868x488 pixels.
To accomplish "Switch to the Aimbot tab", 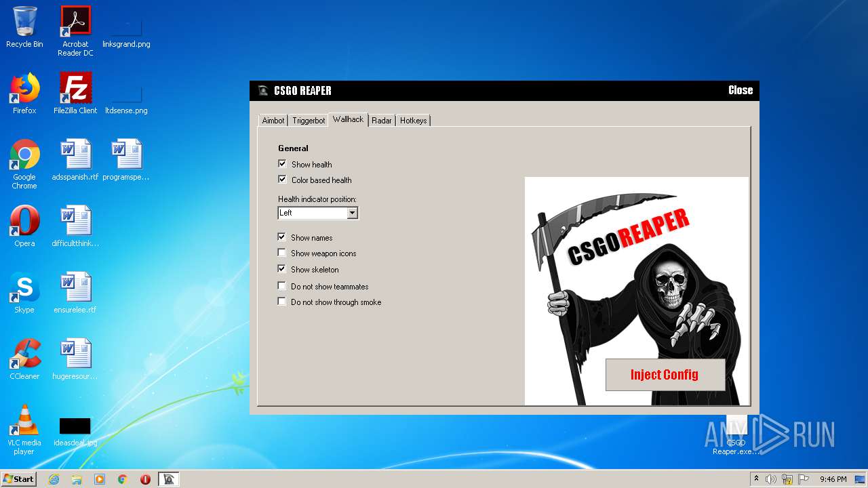I will pos(273,121).
